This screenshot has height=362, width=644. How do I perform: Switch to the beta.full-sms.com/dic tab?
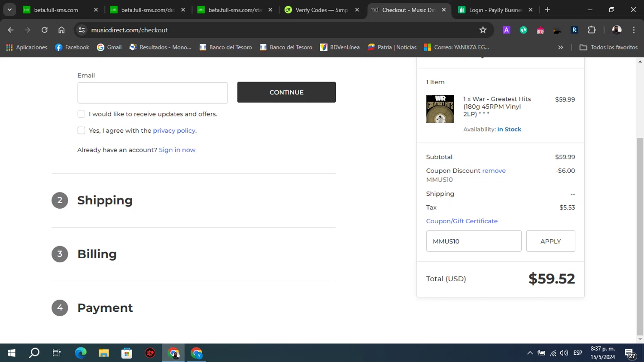(x=148, y=10)
